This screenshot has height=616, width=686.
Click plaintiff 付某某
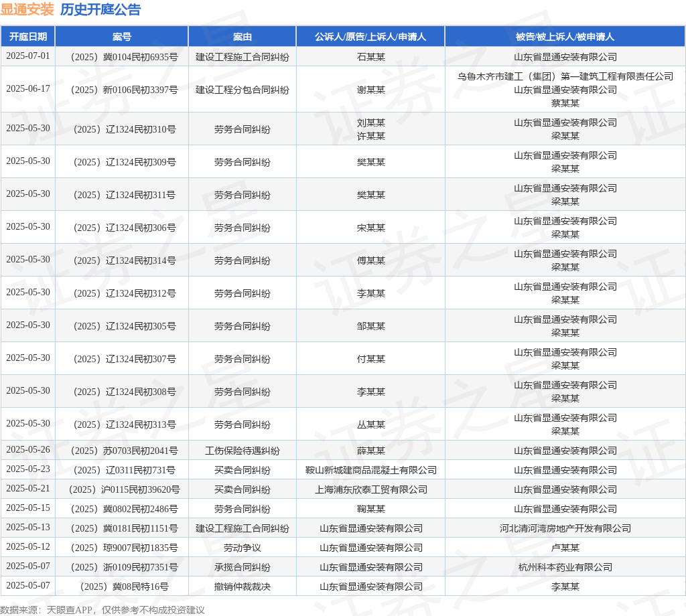(371, 358)
